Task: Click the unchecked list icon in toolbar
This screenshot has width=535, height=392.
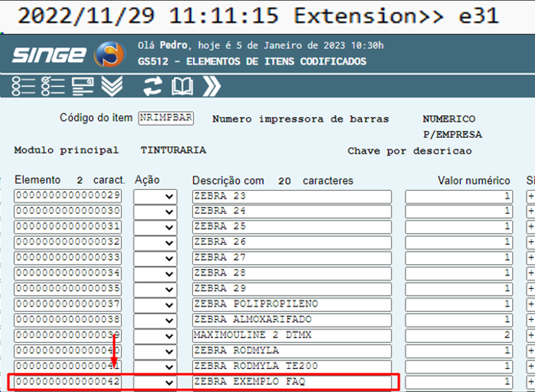Action: click(x=24, y=87)
